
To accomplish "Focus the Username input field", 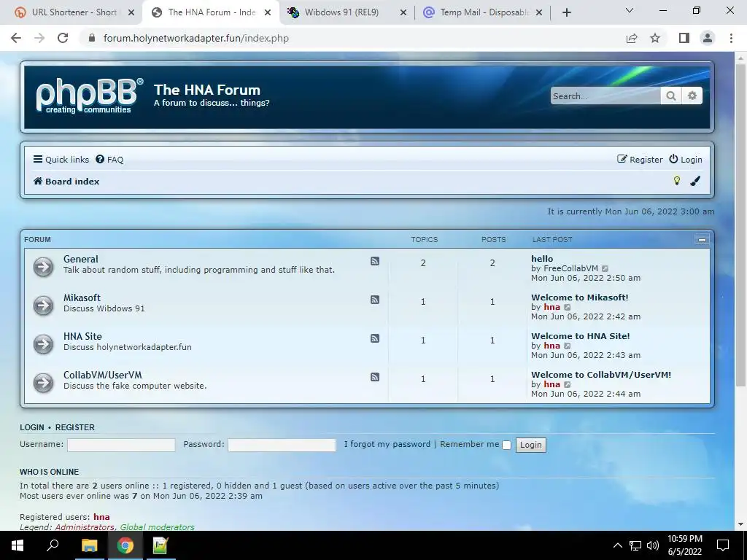I will pyautogui.click(x=121, y=445).
